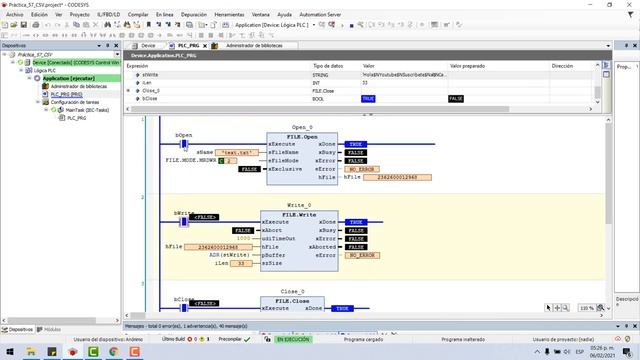This screenshot has height=360, width=640.
Task: Collapse the Application tree node
Action: click(x=29, y=78)
